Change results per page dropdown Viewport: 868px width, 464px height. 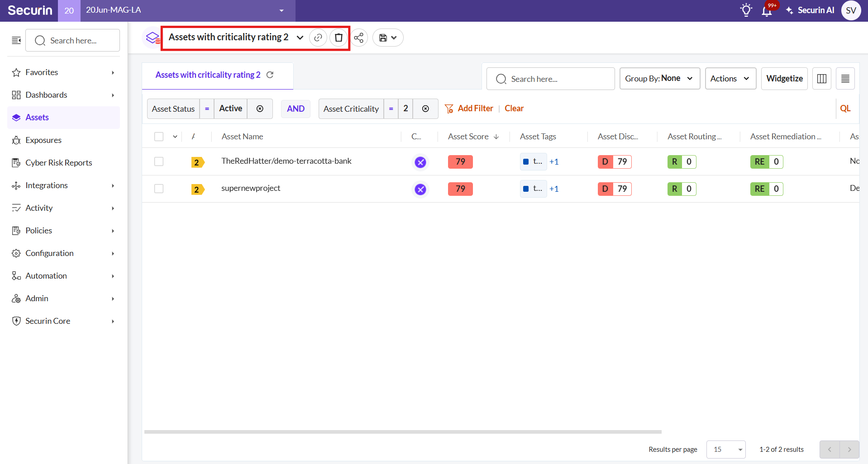726,450
